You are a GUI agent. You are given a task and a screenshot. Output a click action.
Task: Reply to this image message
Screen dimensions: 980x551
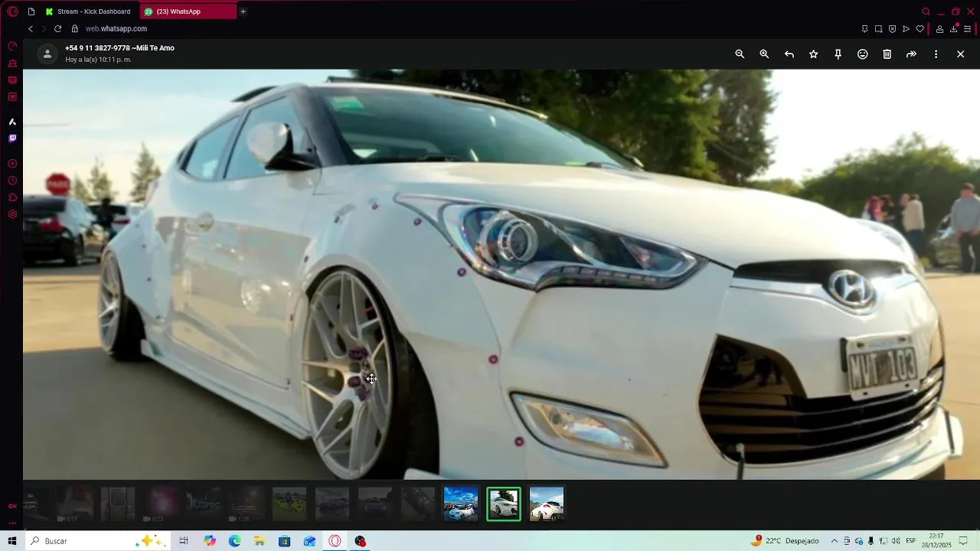[x=789, y=54]
